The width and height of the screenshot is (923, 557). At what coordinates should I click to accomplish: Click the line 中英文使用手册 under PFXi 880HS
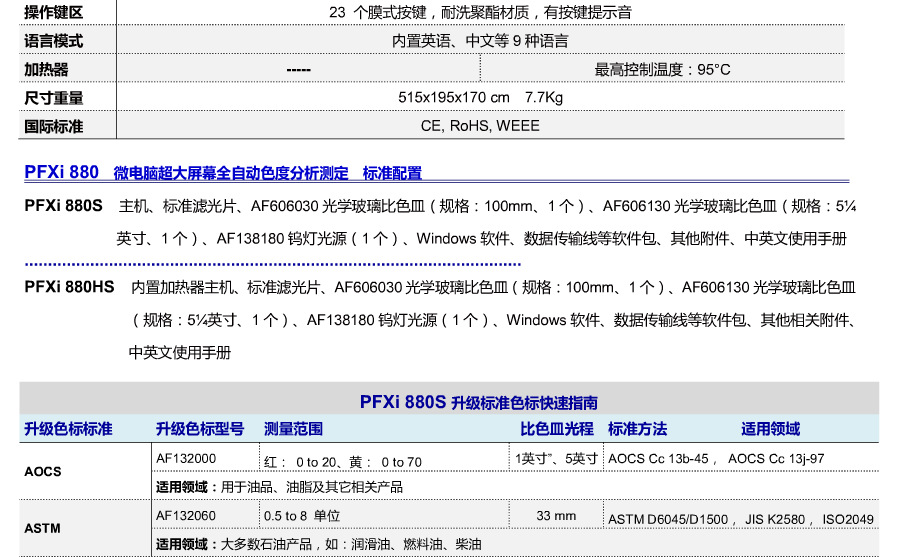pos(180,352)
